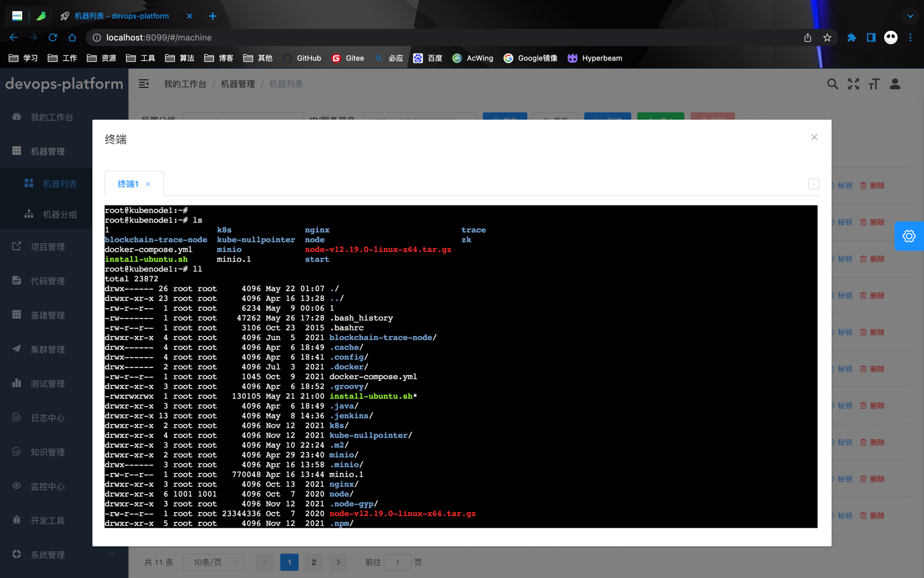Click 我的工作台 breadcrumb link
The height and width of the screenshot is (578, 924).
(x=185, y=84)
